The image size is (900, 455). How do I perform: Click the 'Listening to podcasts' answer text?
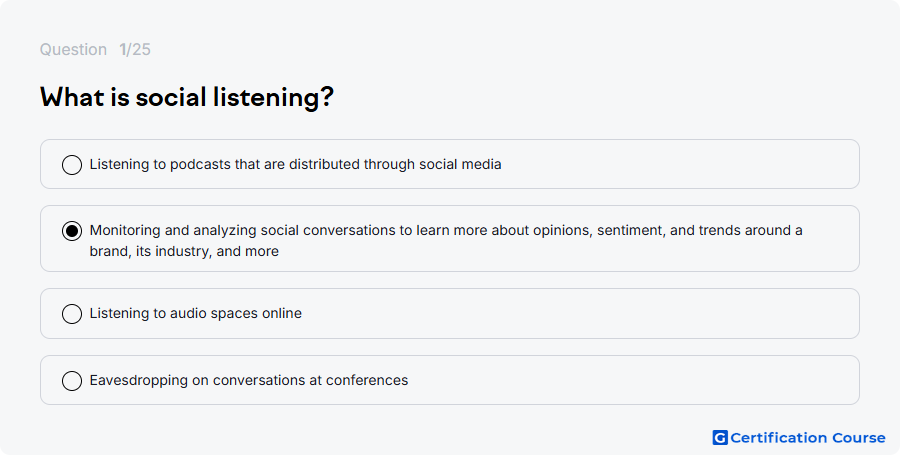296,164
